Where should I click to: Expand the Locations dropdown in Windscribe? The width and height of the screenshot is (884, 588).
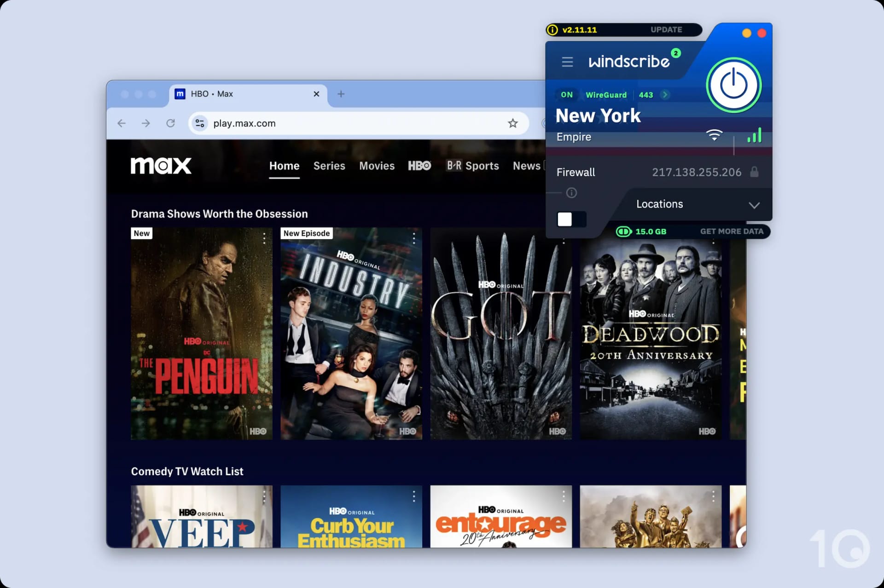click(754, 204)
